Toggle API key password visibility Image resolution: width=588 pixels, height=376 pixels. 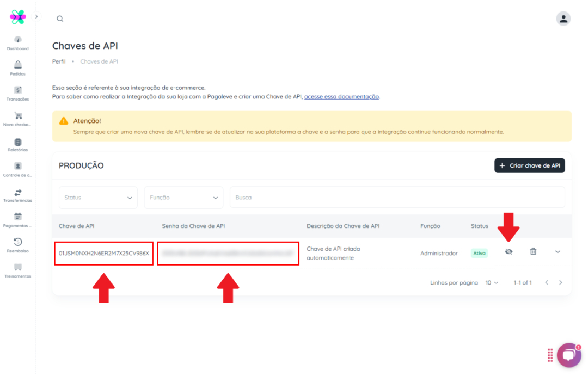click(x=509, y=251)
